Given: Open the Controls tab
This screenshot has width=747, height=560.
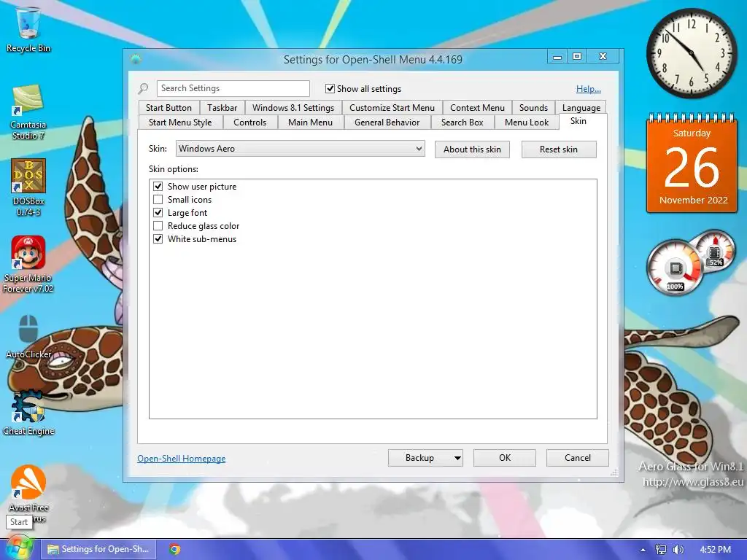Looking at the screenshot, I should point(249,122).
